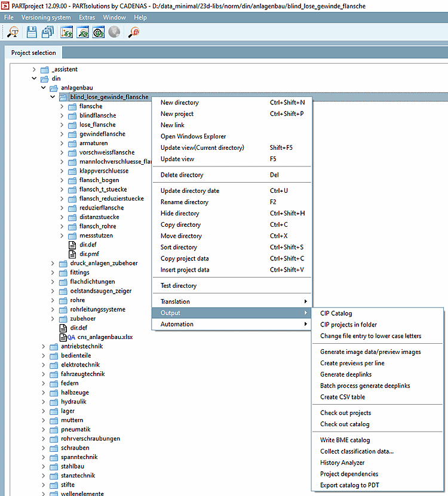Choose Rename directory menu entry

(x=232, y=202)
